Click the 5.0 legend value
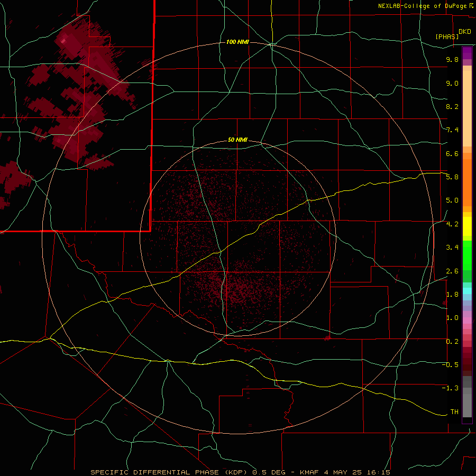Screen dimensions: 476x476 (x=452, y=200)
